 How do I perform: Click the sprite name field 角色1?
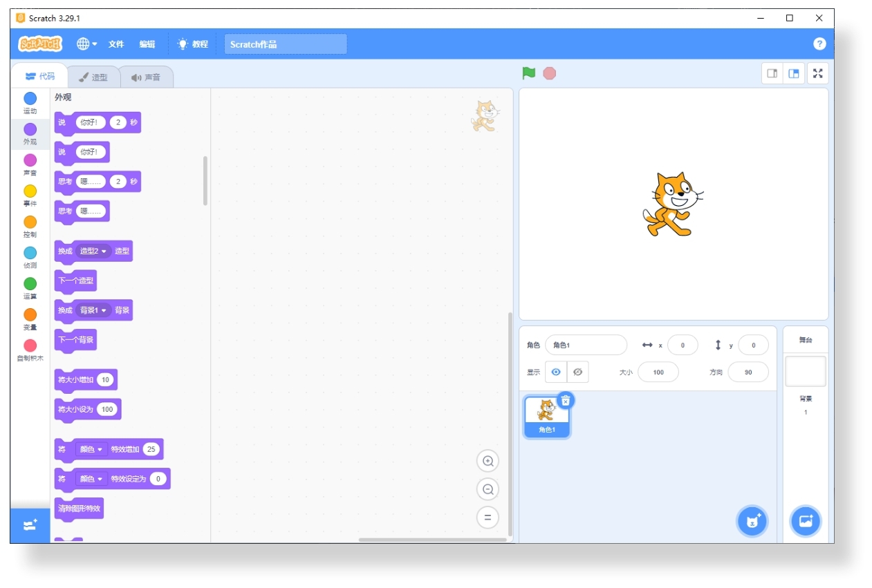pos(586,345)
